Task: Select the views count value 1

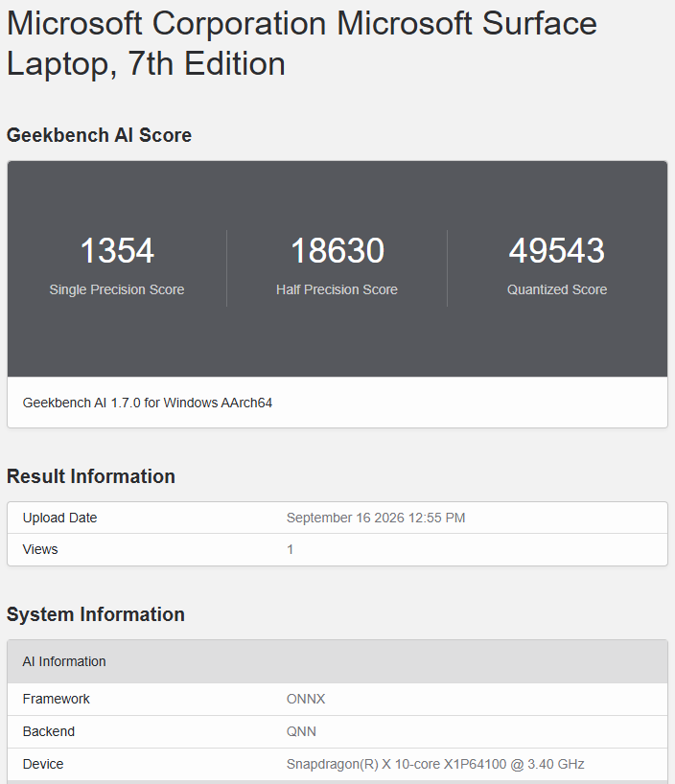Action: [x=290, y=549]
